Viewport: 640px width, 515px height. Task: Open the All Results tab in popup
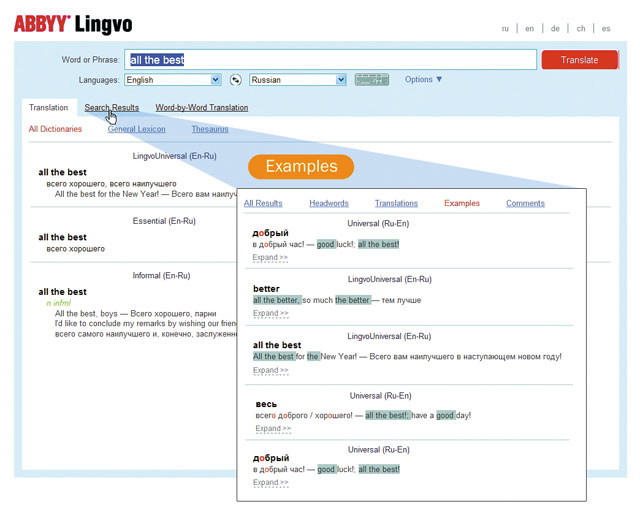pyautogui.click(x=263, y=203)
